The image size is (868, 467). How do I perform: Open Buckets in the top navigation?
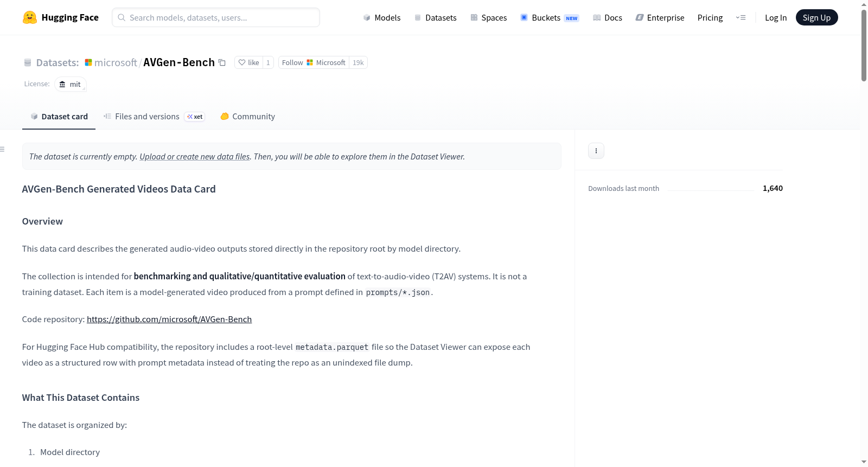550,17
